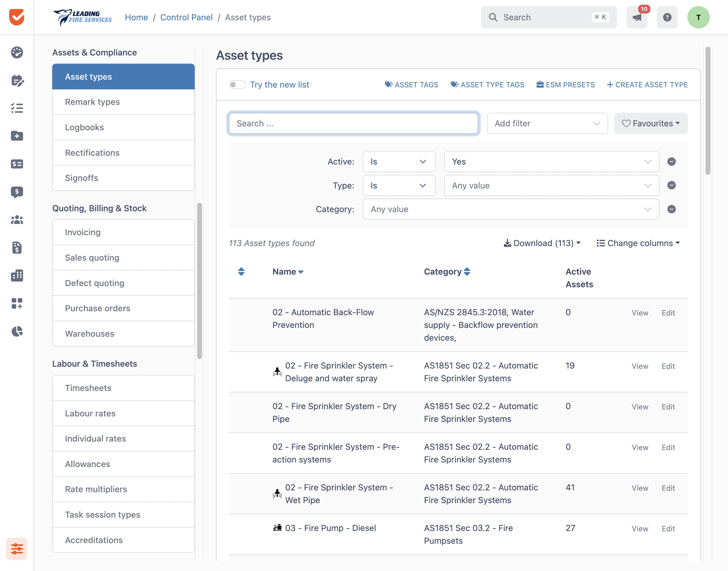
Task: Open the invoice document icon in sidebar
Action: tap(17, 248)
